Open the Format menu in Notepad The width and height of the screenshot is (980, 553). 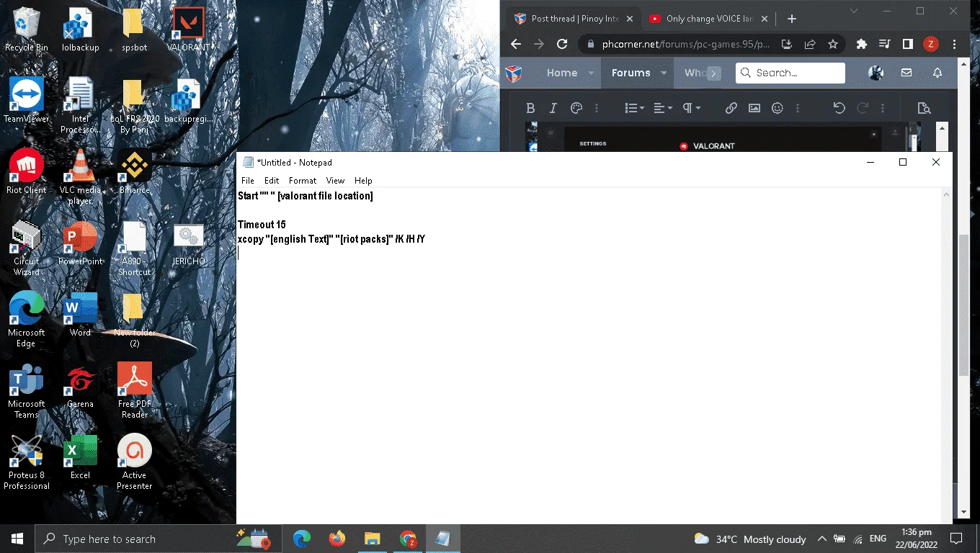303,181
